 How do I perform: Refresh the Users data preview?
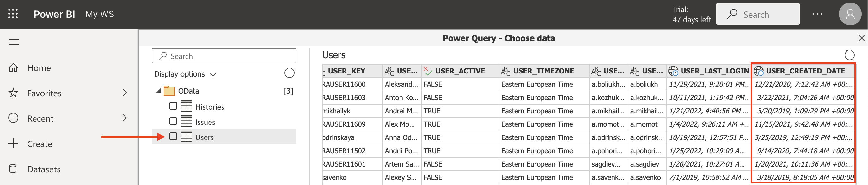pos(849,55)
